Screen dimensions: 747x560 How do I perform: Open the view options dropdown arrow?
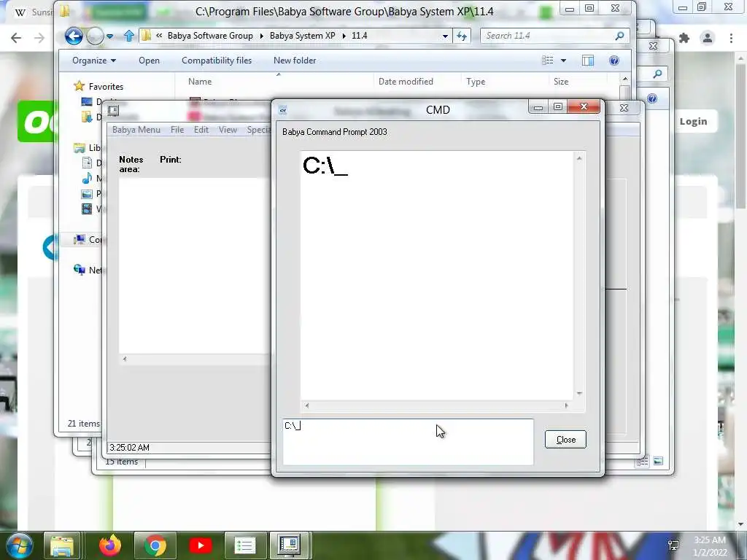tap(564, 61)
